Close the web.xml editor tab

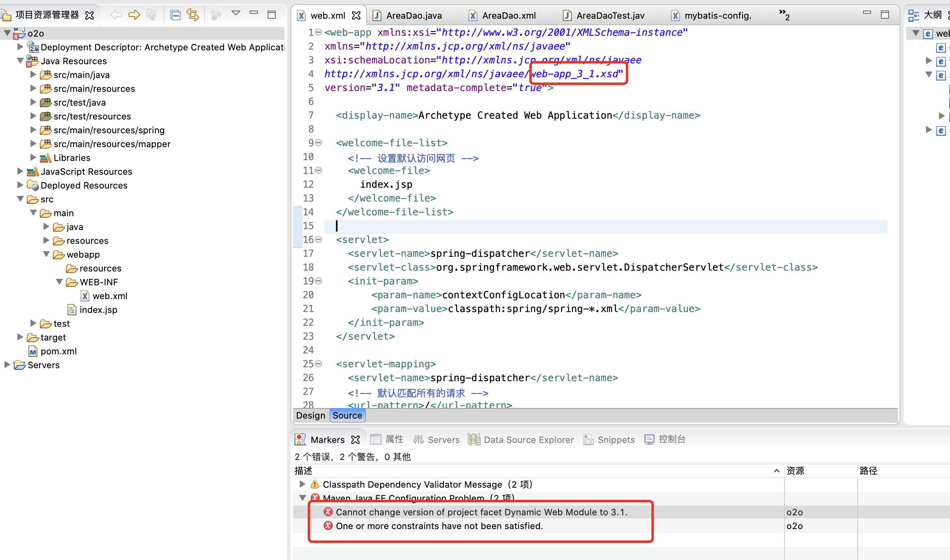click(x=356, y=15)
